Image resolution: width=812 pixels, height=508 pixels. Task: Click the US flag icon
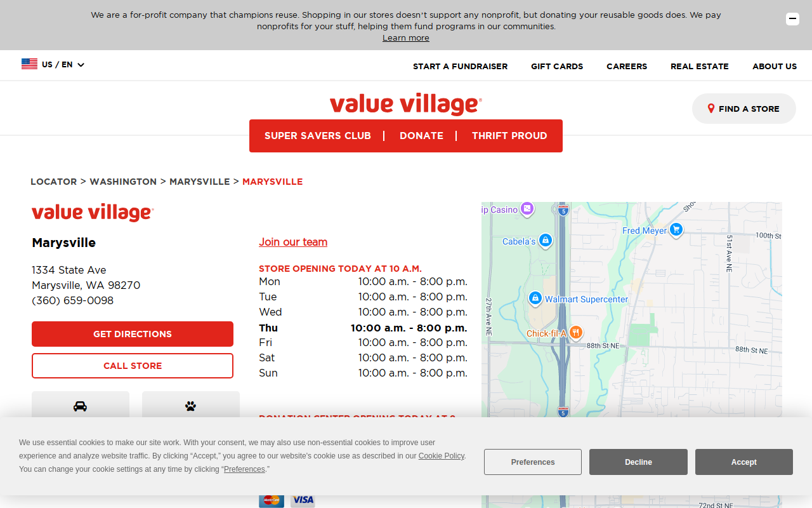[x=29, y=64]
